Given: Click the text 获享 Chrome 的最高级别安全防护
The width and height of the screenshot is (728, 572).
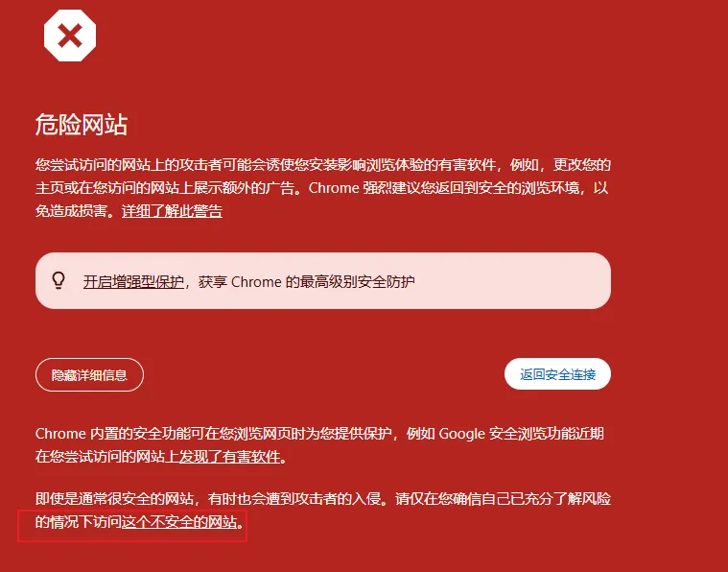Looking at the screenshot, I should click(306, 281).
